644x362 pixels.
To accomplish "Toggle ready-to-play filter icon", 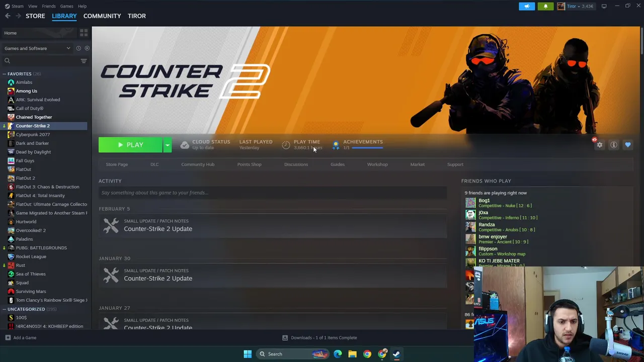I will click(x=87, y=48).
